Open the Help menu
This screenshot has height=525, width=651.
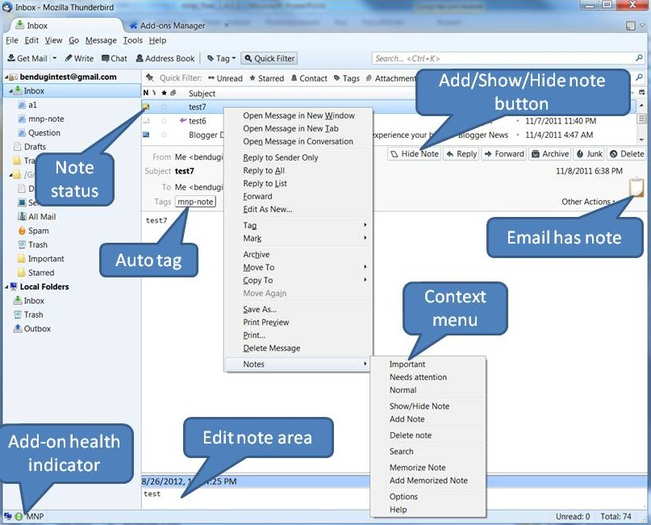158,40
